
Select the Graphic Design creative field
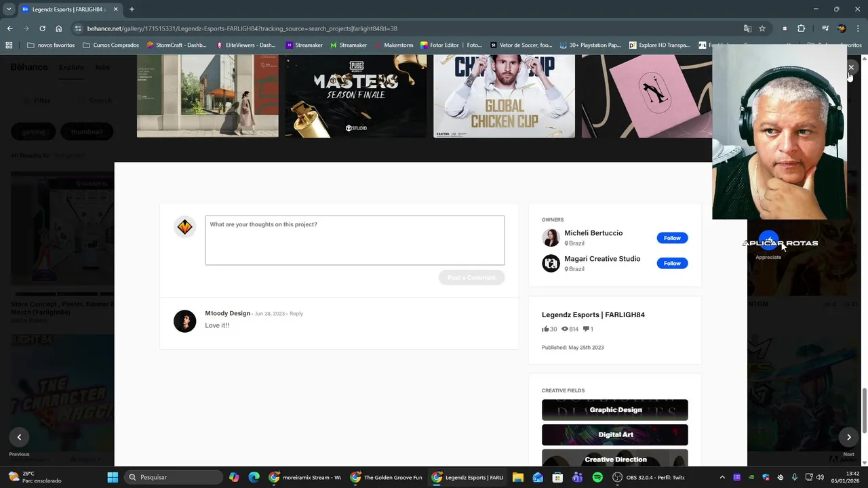tap(614, 410)
